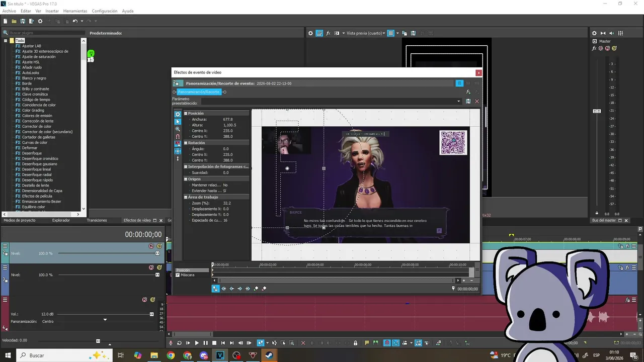Viewport: 644px width, 362px height.
Task: Collapse Interpolación de fotogramas group
Action: [x=185, y=166]
